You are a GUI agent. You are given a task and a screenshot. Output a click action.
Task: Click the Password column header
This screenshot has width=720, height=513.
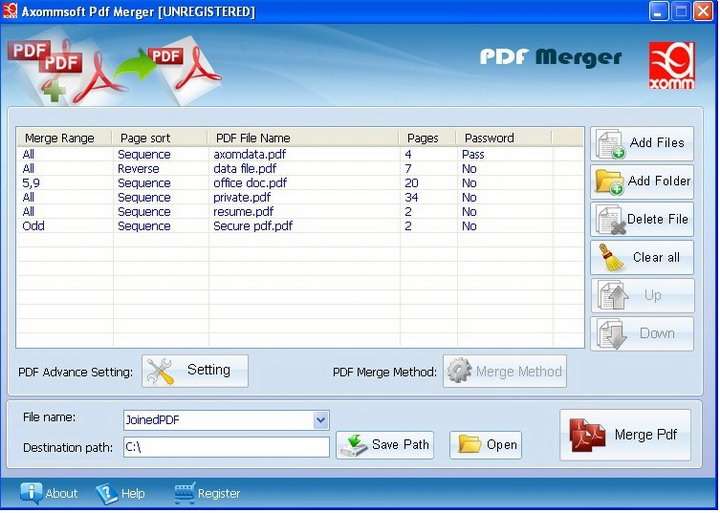[504, 138]
